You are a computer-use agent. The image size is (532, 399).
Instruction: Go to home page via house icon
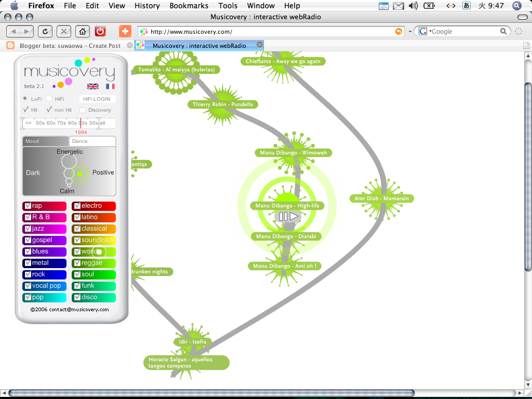82,32
